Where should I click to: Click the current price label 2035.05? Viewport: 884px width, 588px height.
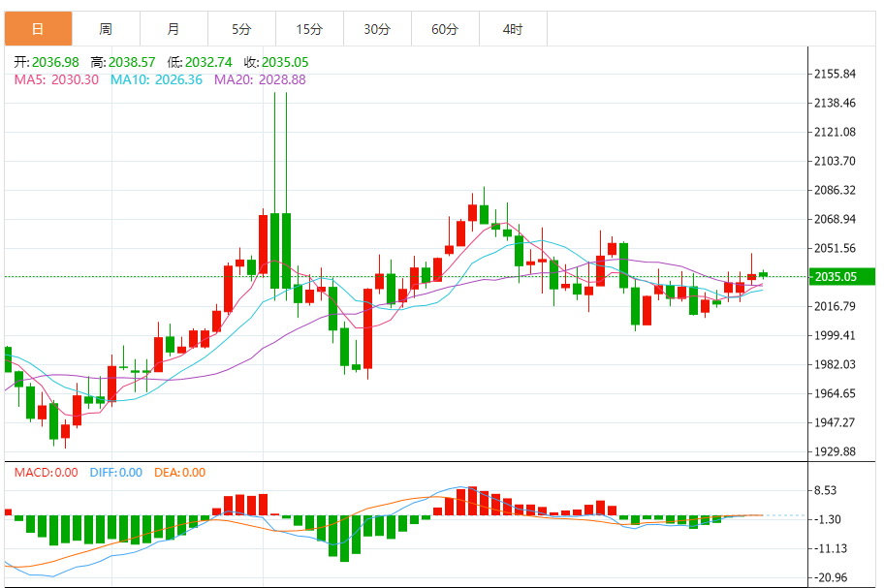841,276
